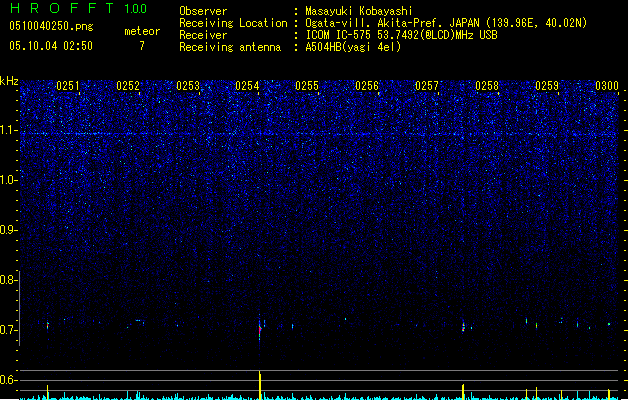Click the 1.0 kHz axis label
This screenshot has width=629, height=400.
[8, 180]
